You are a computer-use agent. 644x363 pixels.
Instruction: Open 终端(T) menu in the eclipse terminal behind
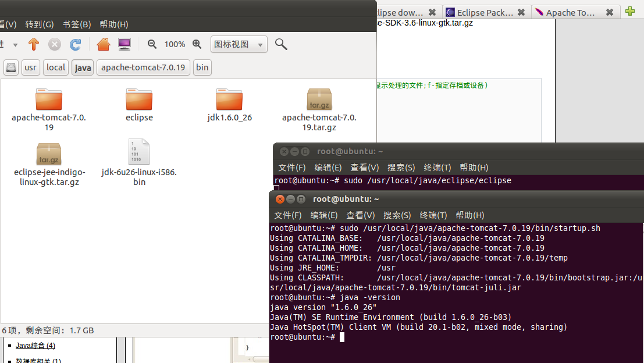point(437,168)
